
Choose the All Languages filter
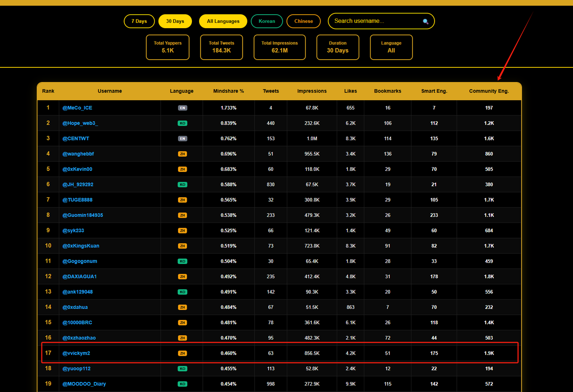223,21
